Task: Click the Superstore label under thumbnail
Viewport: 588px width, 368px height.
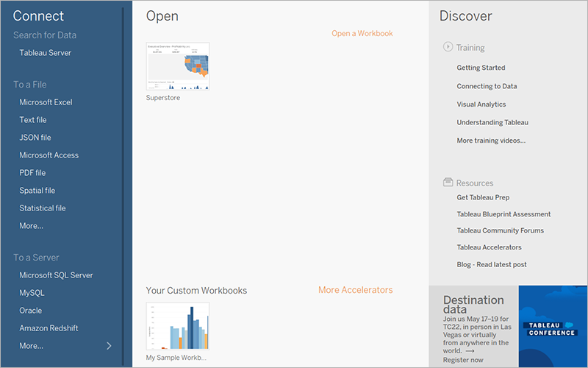Action: tap(162, 98)
